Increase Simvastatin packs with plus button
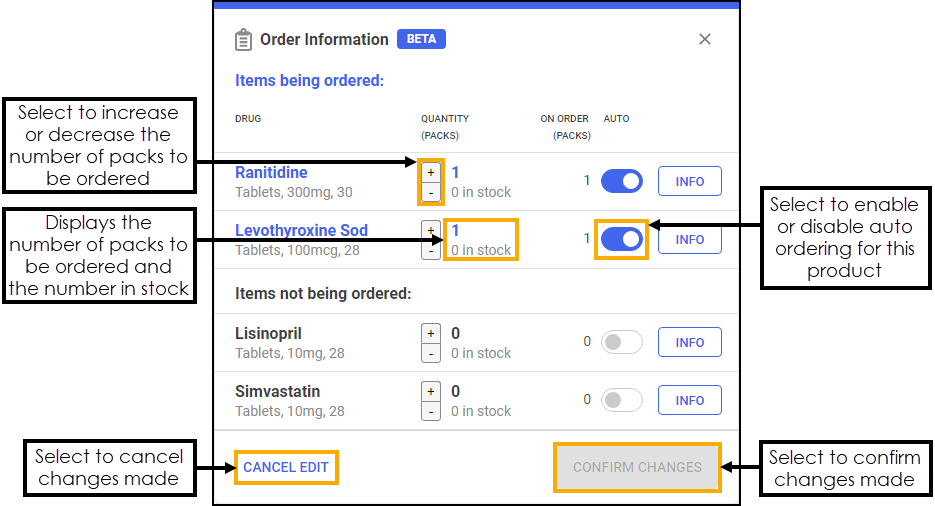935x506 pixels. pos(431,391)
